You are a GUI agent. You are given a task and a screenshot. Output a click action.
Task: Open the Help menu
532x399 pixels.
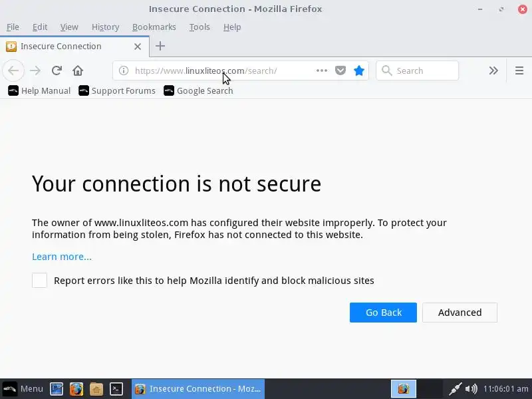pyautogui.click(x=232, y=27)
